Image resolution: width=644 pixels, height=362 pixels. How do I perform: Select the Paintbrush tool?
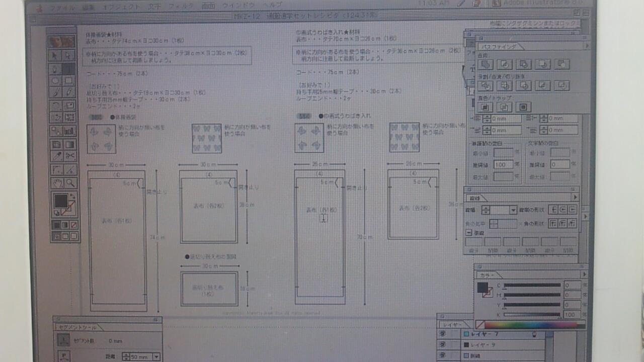56,93
